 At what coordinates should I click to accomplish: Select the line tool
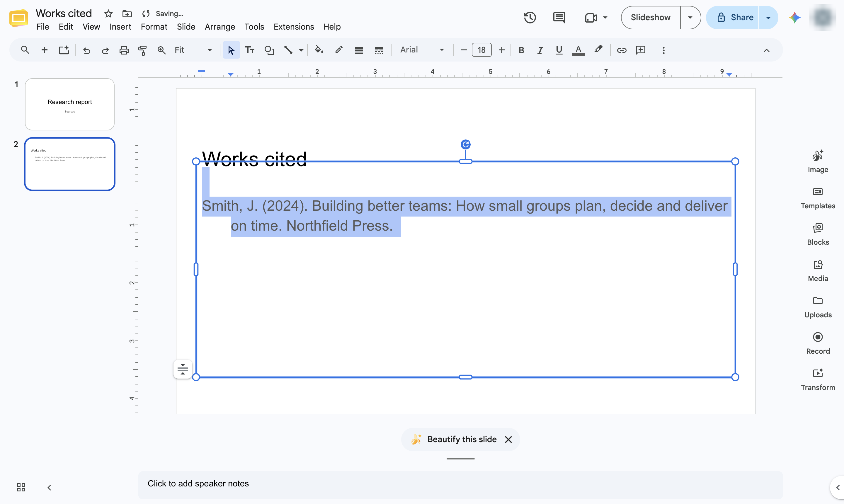pyautogui.click(x=288, y=50)
